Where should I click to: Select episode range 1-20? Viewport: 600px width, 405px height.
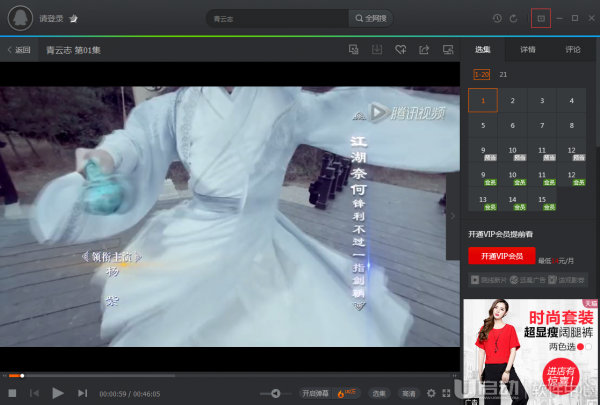pyautogui.click(x=481, y=75)
